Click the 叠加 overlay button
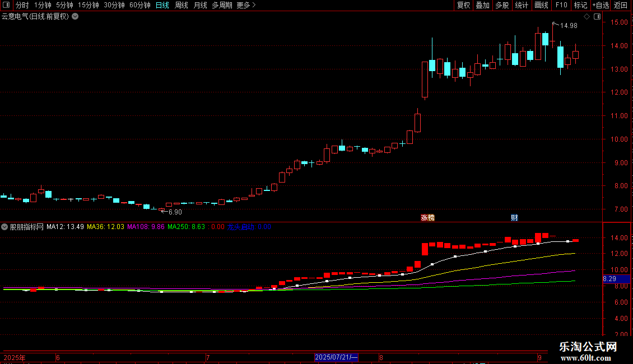 point(483,5)
